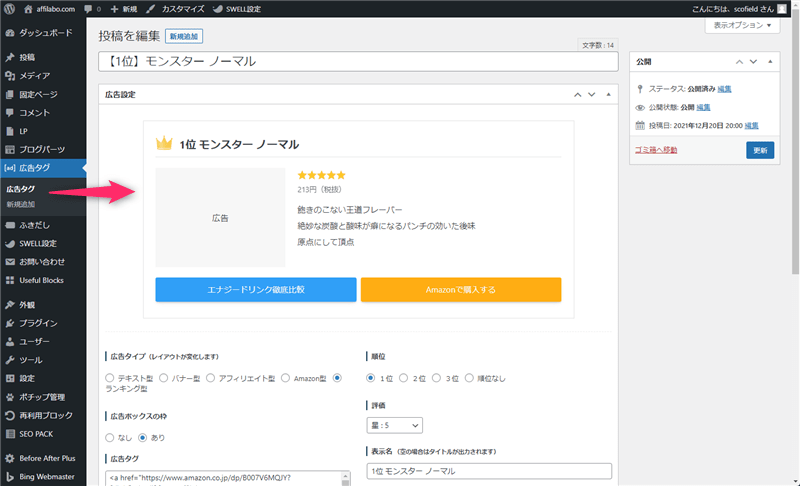The width and height of the screenshot is (800, 486).
Task: Click the WordPress logo icon
Action: coord(10,9)
